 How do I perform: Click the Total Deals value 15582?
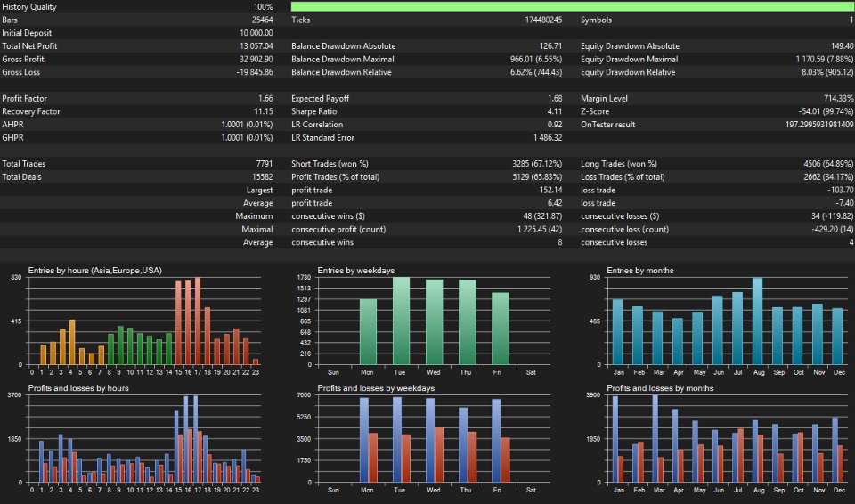pos(262,177)
